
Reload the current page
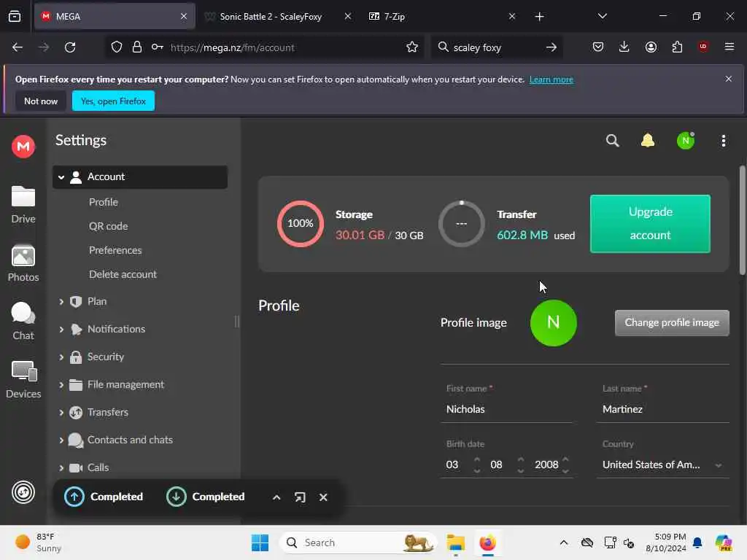click(x=70, y=47)
